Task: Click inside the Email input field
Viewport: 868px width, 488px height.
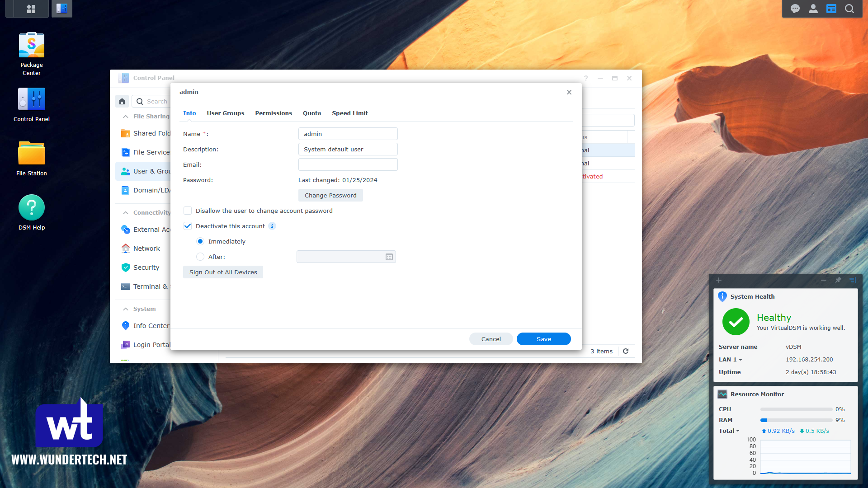Action: [348, 164]
